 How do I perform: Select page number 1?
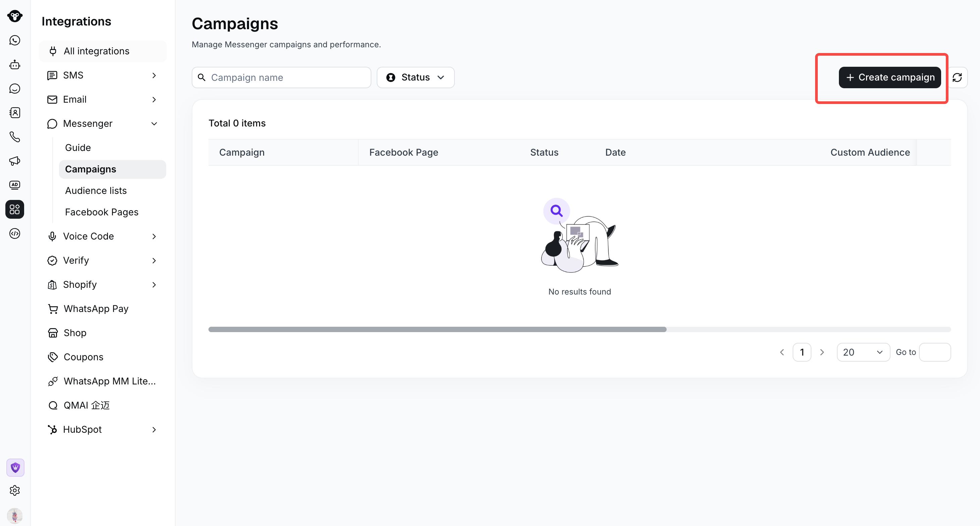[x=802, y=352]
